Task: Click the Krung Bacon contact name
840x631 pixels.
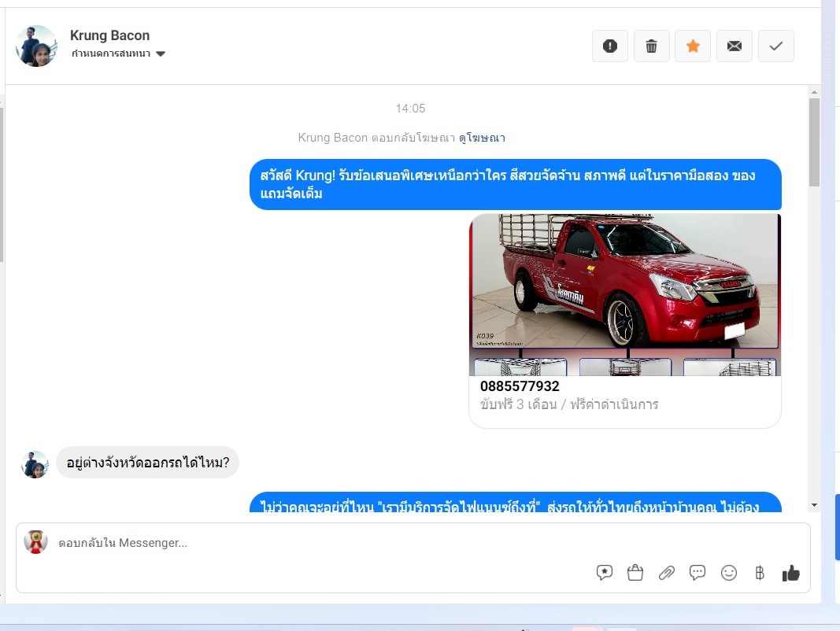Action: pos(109,35)
